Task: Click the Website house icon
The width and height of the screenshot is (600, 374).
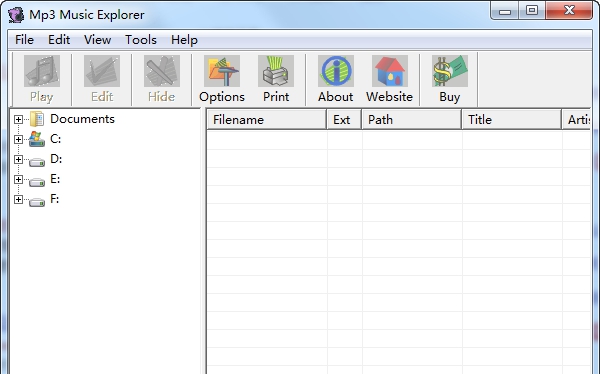Action: click(390, 71)
